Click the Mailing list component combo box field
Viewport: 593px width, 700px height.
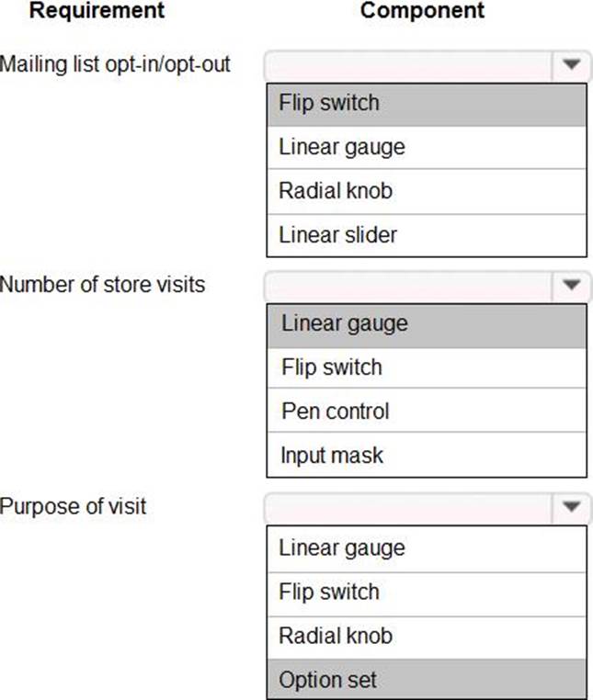[409, 65]
